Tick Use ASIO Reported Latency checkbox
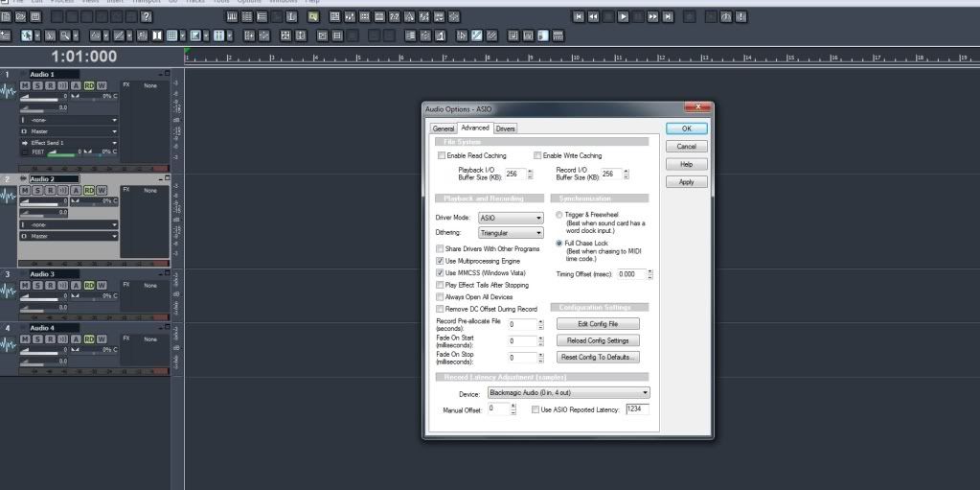The image size is (980, 490). (x=536, y=409)
